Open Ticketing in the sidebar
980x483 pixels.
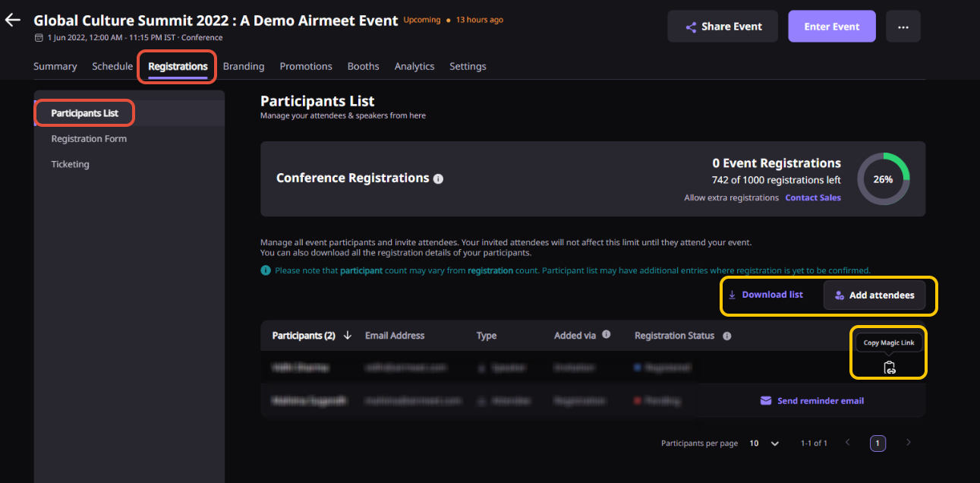70,164
